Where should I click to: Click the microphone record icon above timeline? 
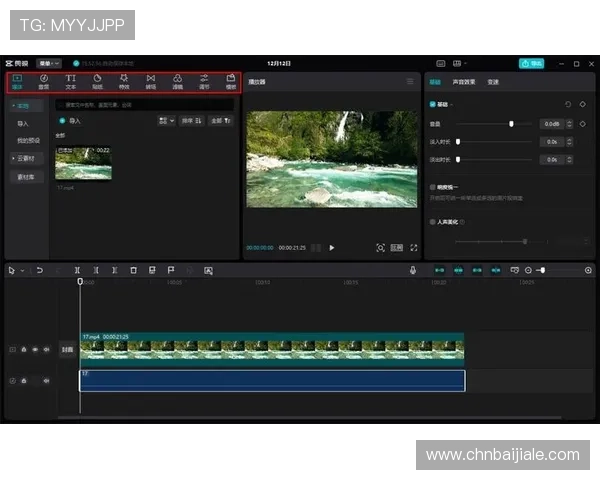(x=413, y=270)
